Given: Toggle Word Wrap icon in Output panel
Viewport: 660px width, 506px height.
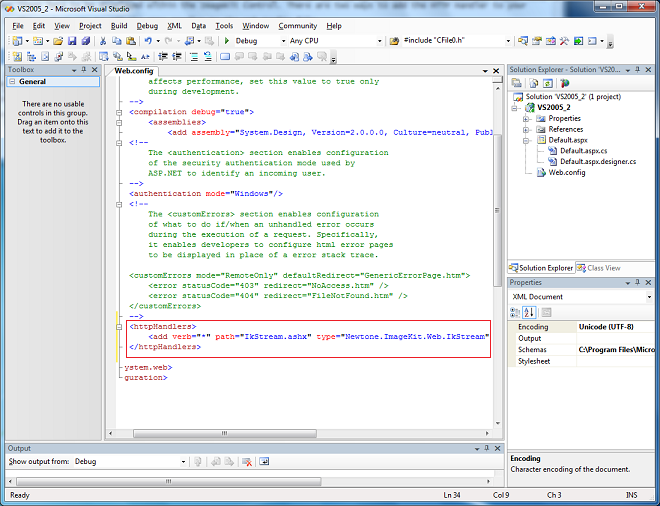Looking at the screenshot, I should coord(264,462).
